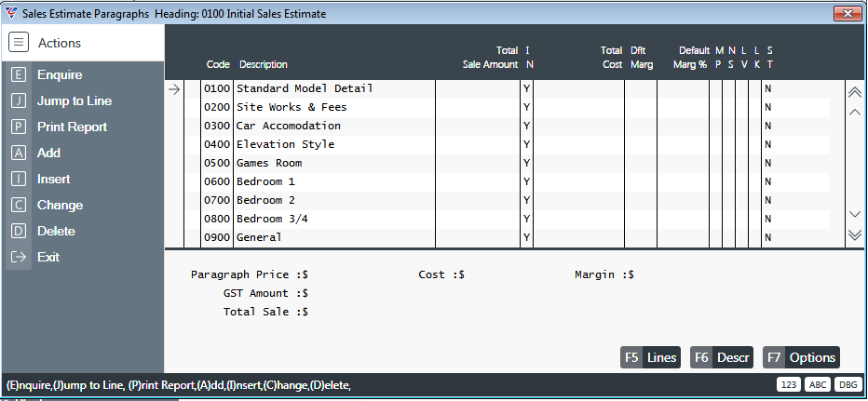Toggle the DBG indicator in status bar

(847, 385)
